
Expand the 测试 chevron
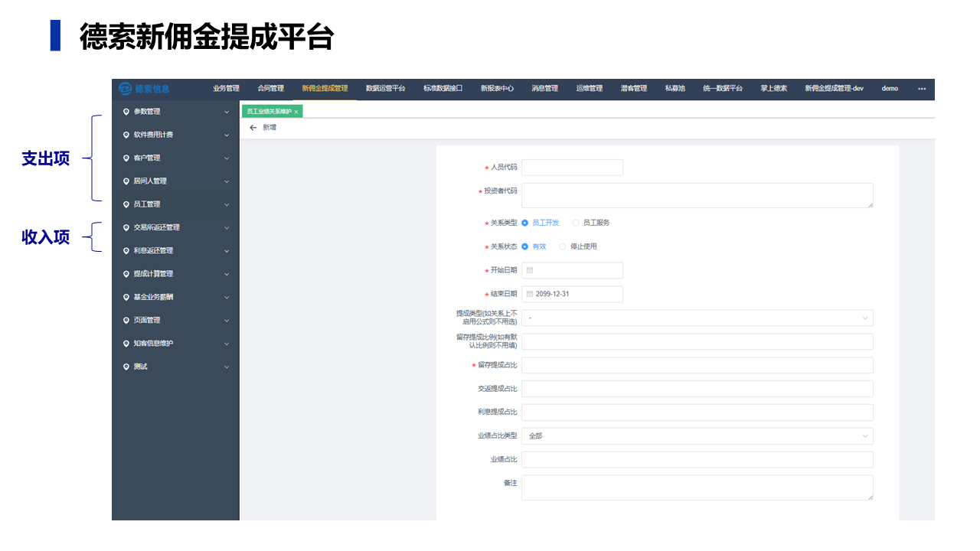[x=227, y=367]
